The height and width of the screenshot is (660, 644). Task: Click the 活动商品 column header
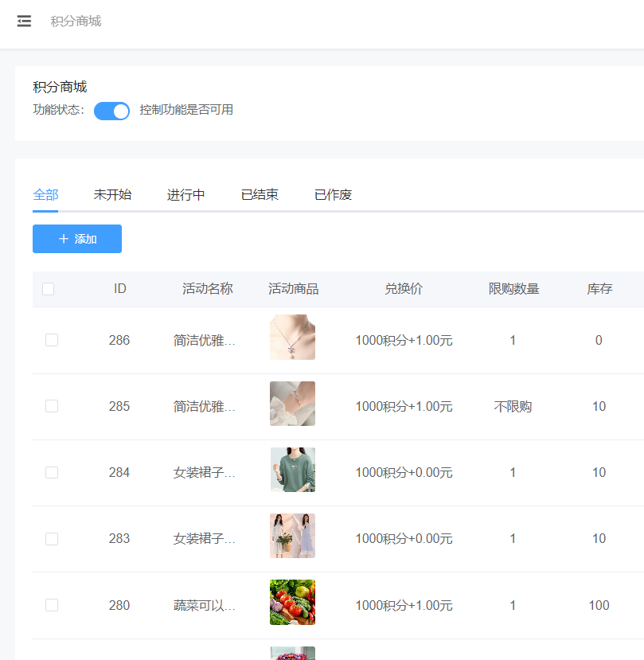(x=294, y=289)
